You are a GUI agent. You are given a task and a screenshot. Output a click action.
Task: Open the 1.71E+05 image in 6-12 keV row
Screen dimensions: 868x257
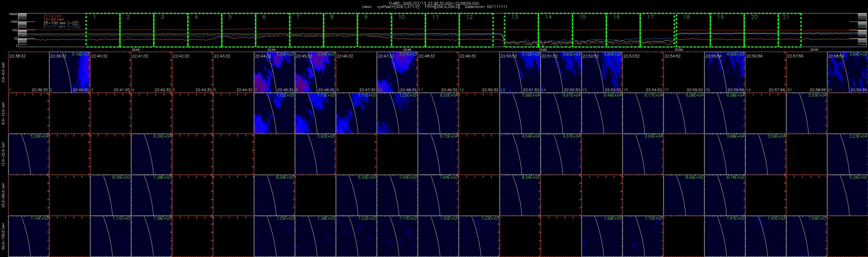coord(356,113)
